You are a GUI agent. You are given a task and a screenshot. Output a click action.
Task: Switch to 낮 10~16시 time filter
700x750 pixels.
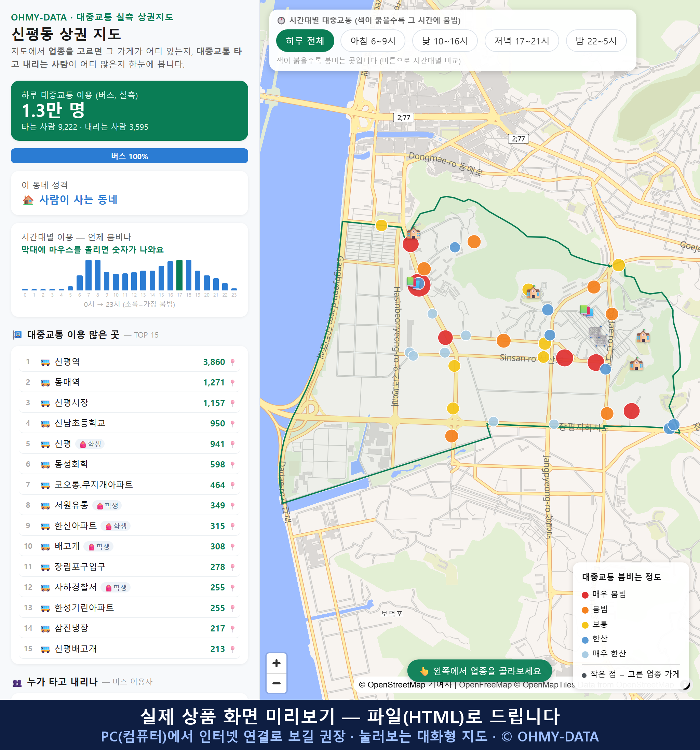coord(445,41)
